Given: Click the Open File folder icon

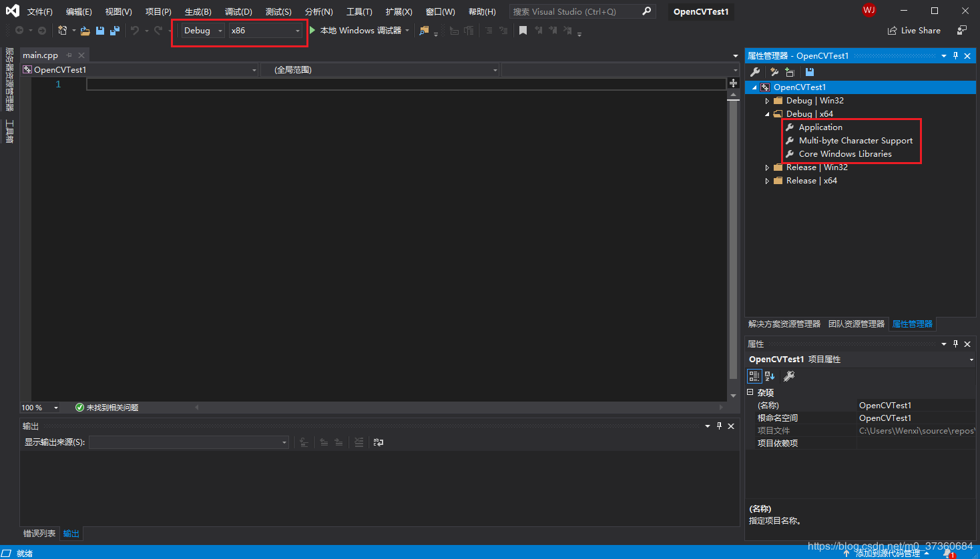Looking at the screenshot, I should (85, 31).
